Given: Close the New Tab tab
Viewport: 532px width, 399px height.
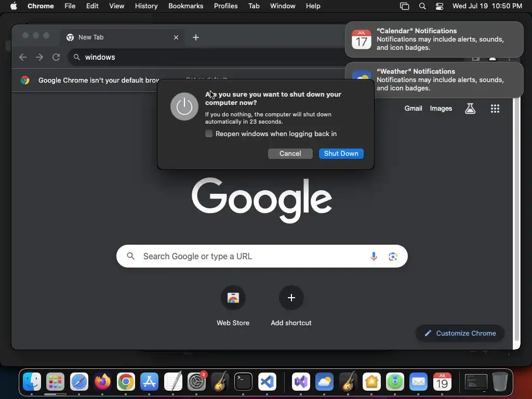Looking at the screenshot, I should 176,37.
